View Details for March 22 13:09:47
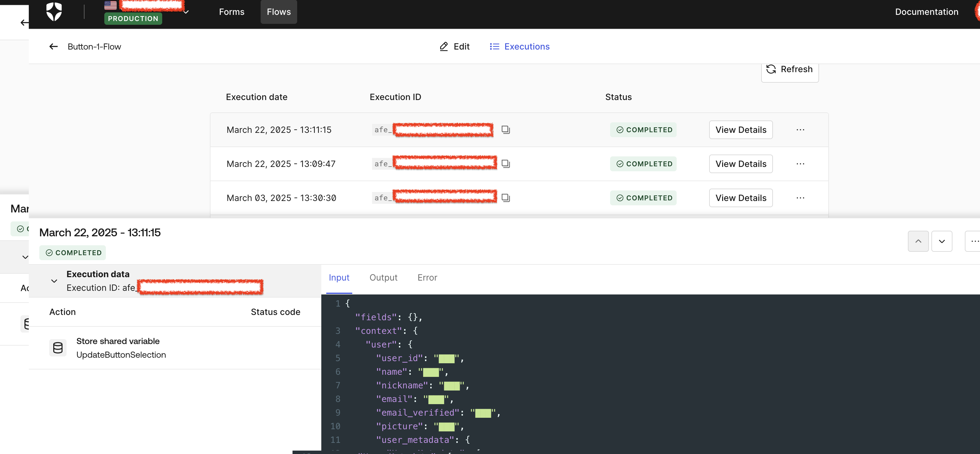The width and height of the screenshot is (980, 454). tap(741, 164)
